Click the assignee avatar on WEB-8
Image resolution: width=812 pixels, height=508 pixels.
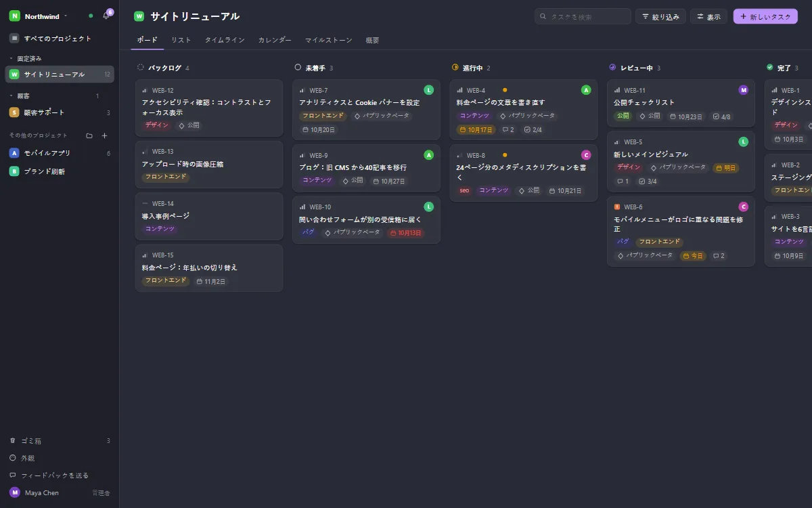pyautogui.click(x=586, y=155)
